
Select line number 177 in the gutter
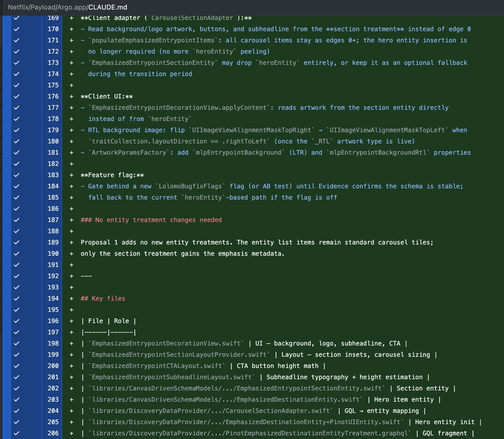pyautogui.click(x=53, y=108)
